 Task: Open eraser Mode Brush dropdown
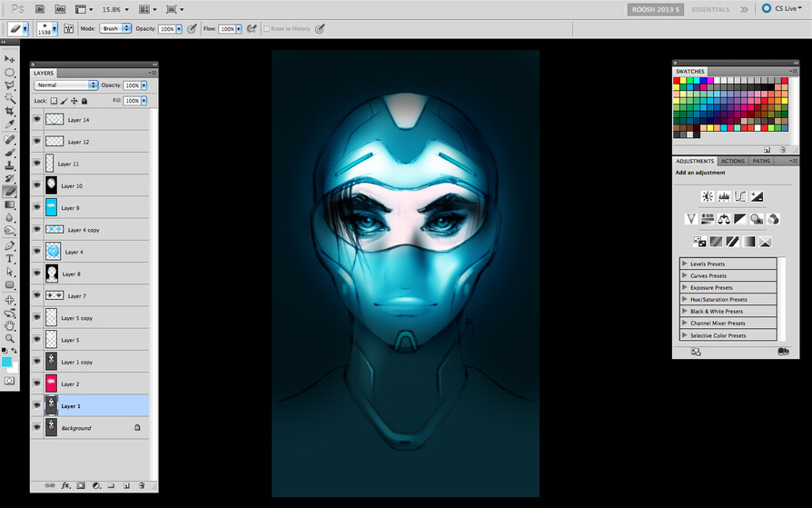pyautogui.click(x=115, y=28)
